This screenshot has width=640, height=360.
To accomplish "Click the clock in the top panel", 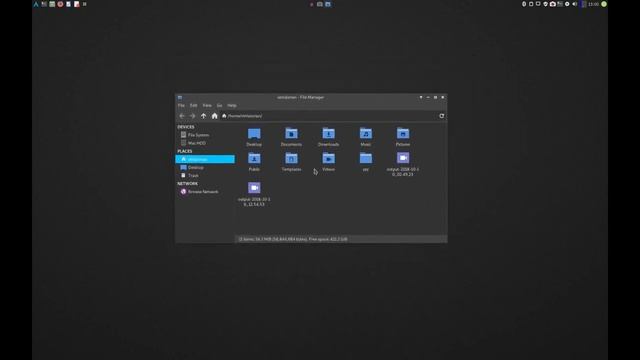I will coord(593,4).
